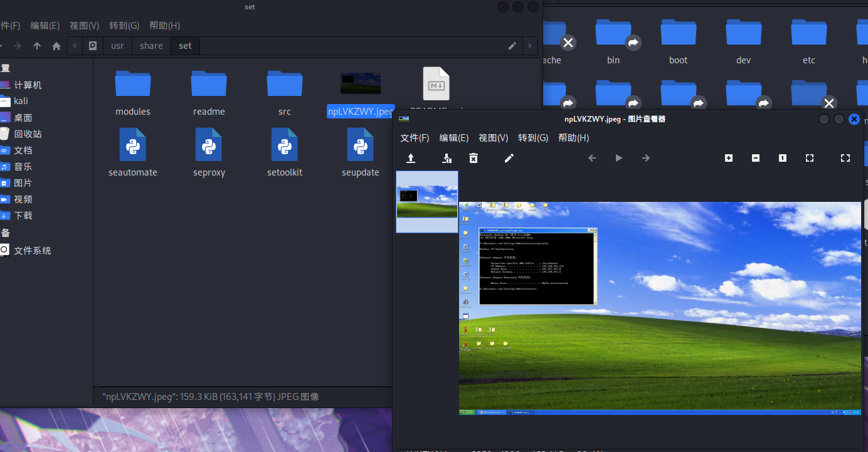This screenshot has height=452, width=868.
Task: Open 转到(G) menu in image viewer
Action: click(x=533, y=138)
